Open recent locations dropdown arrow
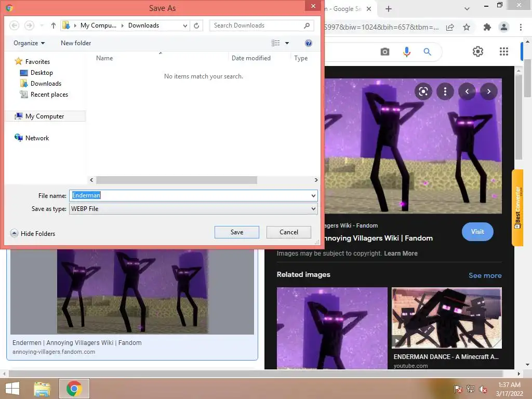Screen dimensions: 532x399 [x=42, y=25]
